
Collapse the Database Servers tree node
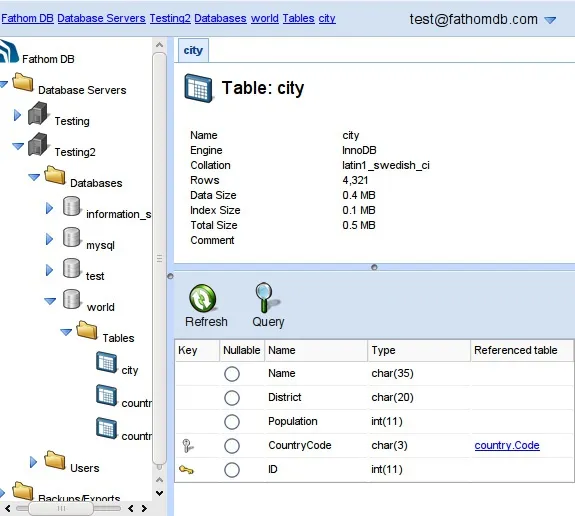[3, 84]
